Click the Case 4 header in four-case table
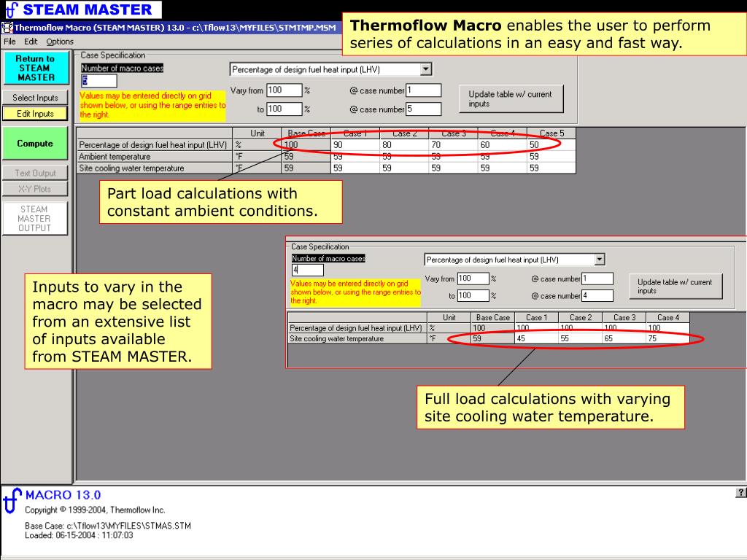 (x=668, y=318)
